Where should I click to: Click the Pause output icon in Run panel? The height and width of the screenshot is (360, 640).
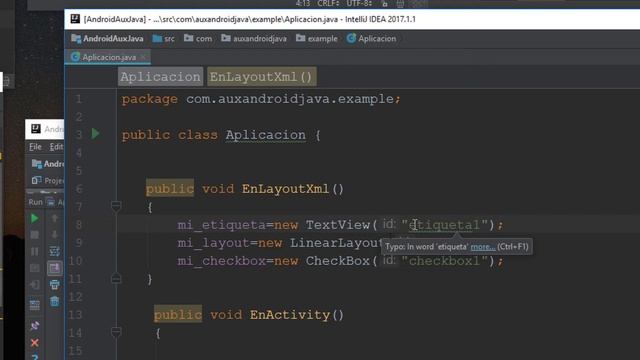pyautogui.click(x=35, y=251)
